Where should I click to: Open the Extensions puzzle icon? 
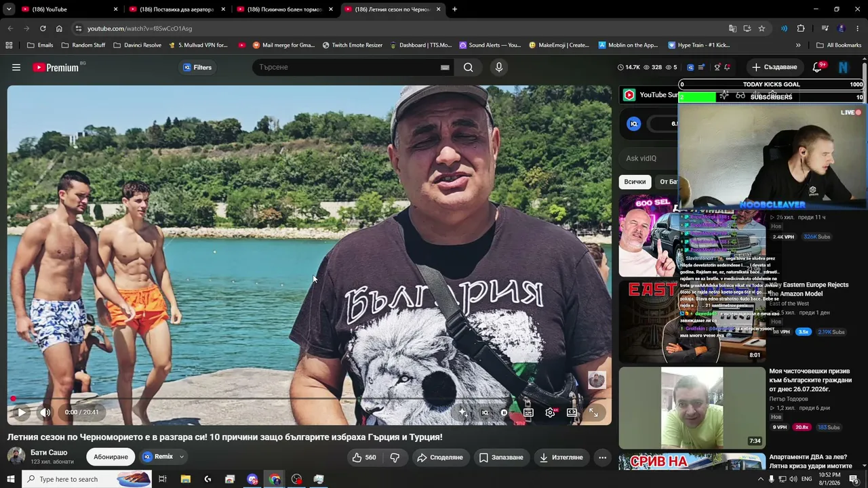801,28
